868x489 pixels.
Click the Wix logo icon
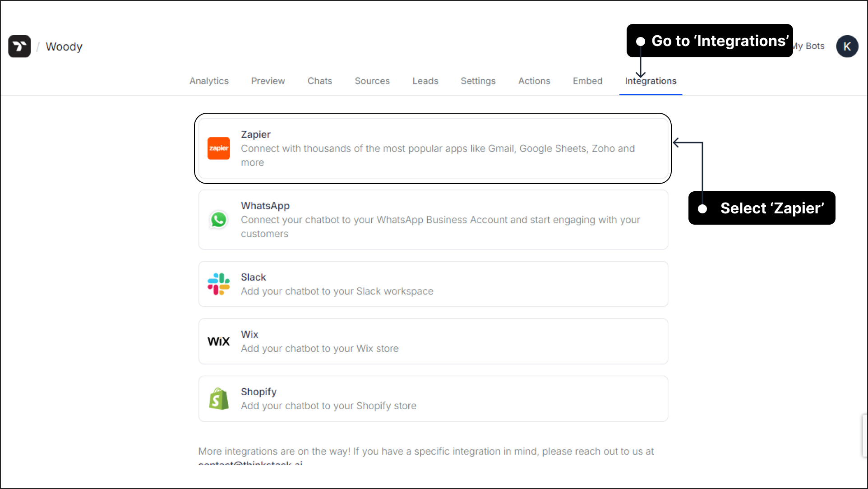(x=219, y=341)
